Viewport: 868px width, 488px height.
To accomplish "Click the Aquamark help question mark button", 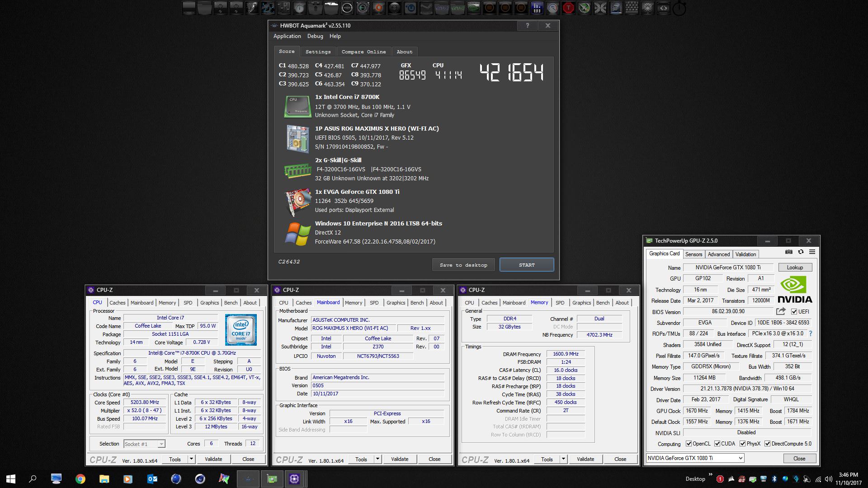I will coord(527,26).
